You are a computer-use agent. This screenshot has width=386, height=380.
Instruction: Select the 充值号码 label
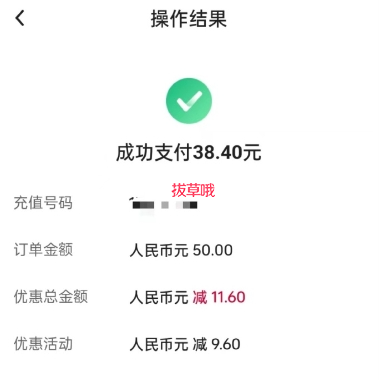[43, 203]
